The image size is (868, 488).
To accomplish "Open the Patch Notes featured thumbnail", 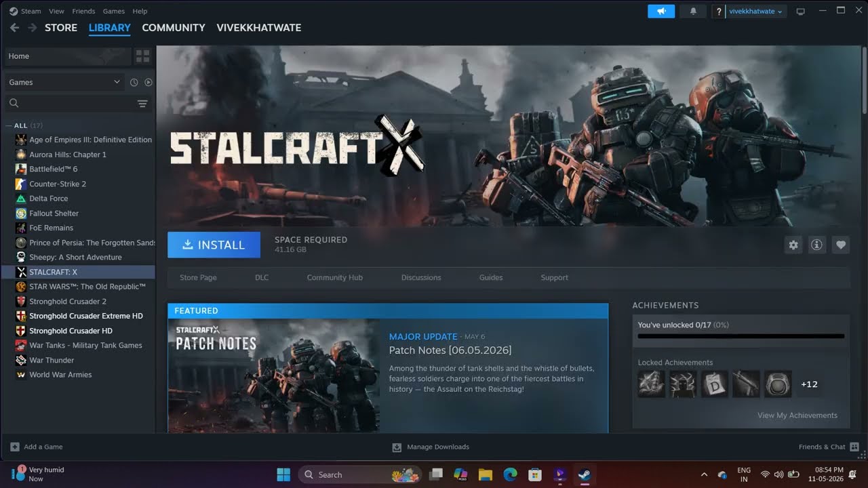I will 274,375.
